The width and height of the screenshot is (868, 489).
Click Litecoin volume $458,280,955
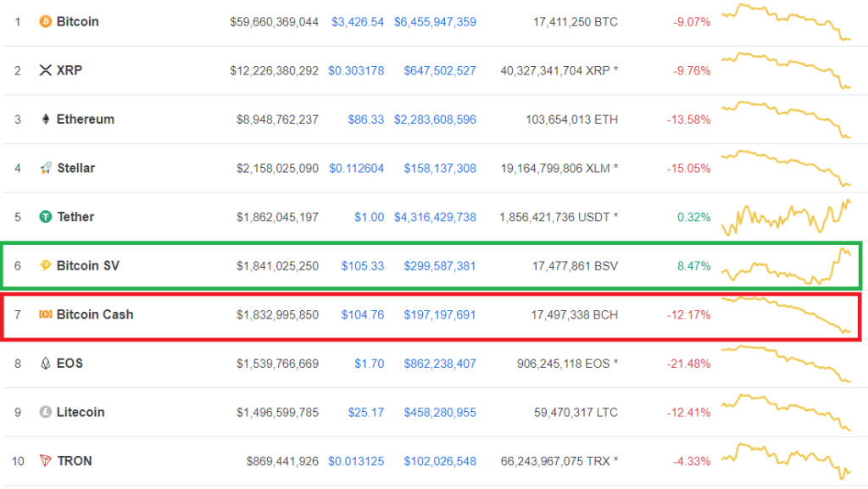440,413
